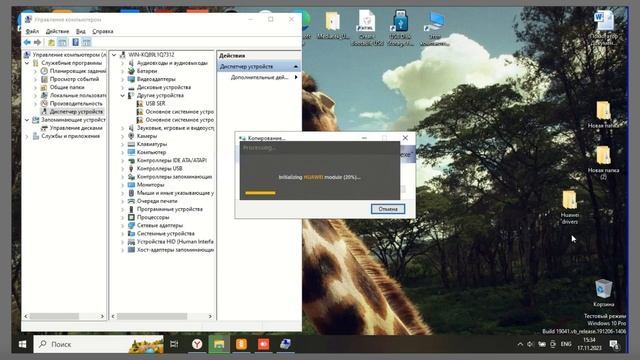This screenshot has height=360, width=640.
Task: Open the notification center icon
Action: 614,345
